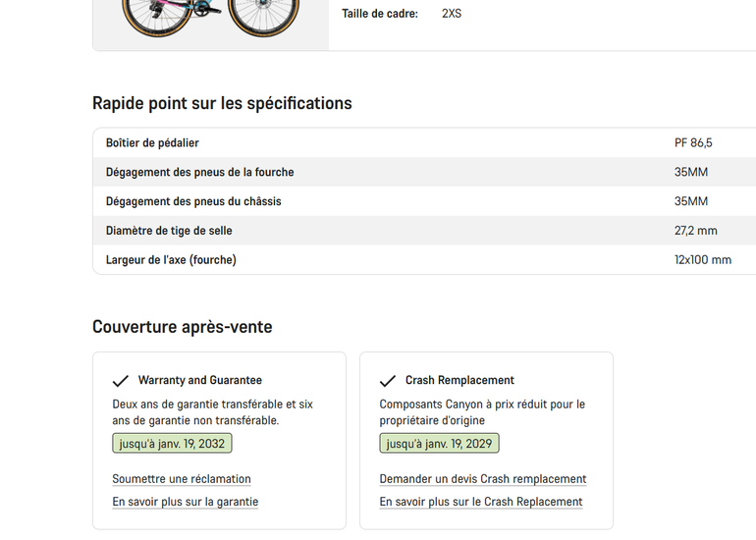Click the bike thumbnail image
756x540 pixels.
pyautogui.click(x=211, y=22)
